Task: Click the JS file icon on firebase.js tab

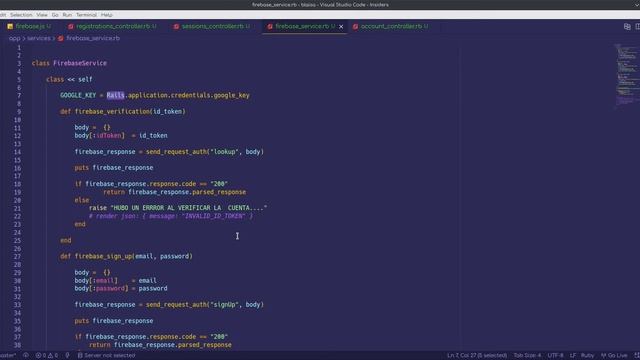Action: (10, 27)
